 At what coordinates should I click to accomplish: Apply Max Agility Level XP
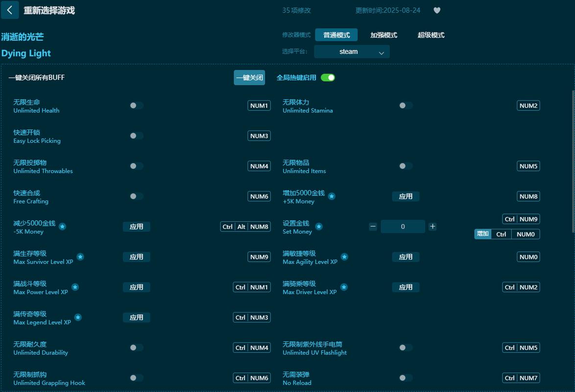406,257
